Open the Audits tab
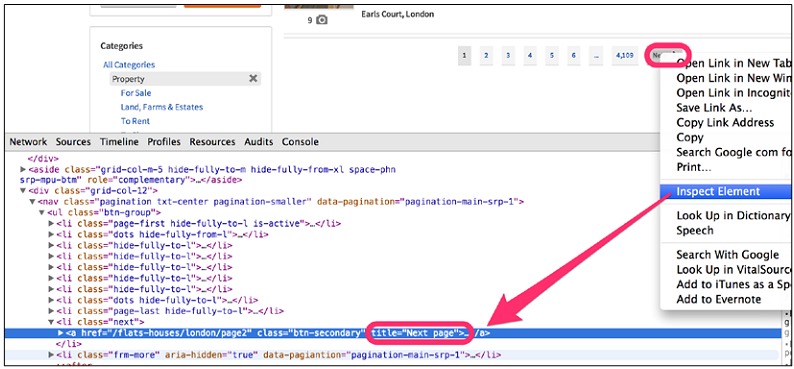 click(258, 142)
